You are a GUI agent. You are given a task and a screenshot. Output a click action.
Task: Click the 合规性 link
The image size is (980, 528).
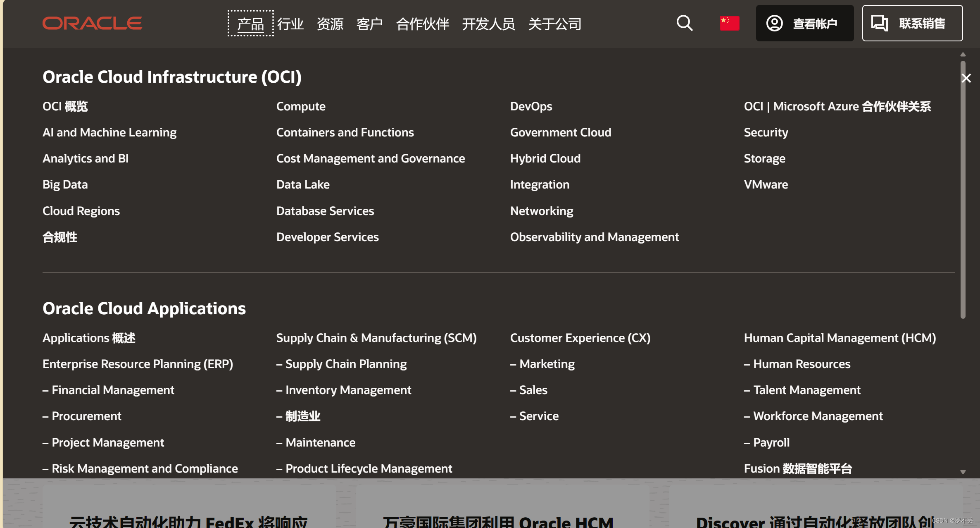coord(59,236)
